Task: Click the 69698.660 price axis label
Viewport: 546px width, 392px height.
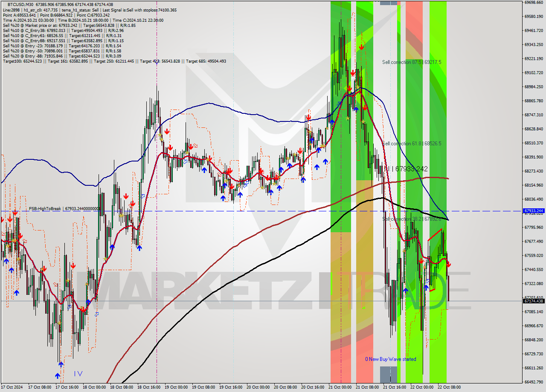Action: coord(534,3)
